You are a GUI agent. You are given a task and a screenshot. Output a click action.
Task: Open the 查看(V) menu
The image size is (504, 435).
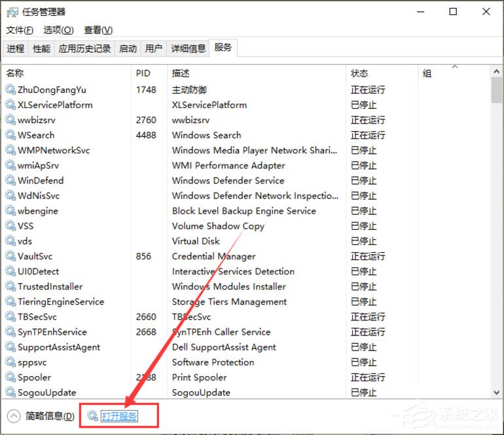(x=98, y=30)
